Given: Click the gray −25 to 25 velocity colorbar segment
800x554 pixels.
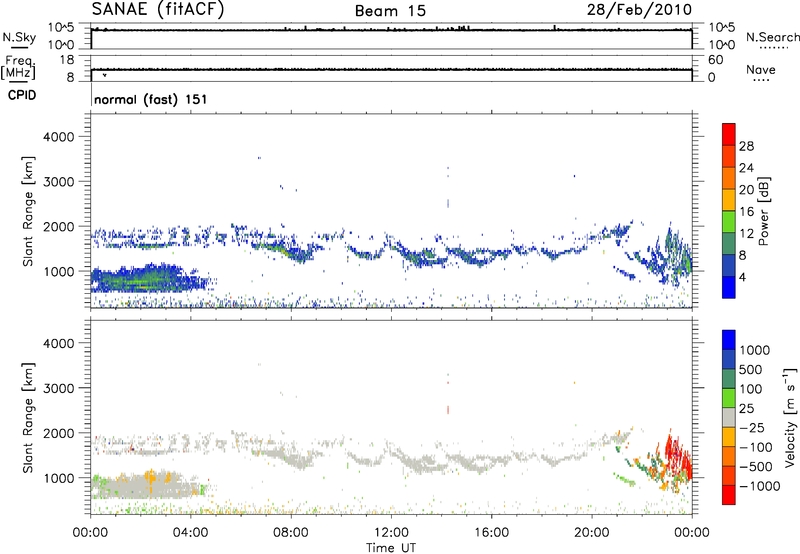Looking at the screenshot, I should (729, 417).
